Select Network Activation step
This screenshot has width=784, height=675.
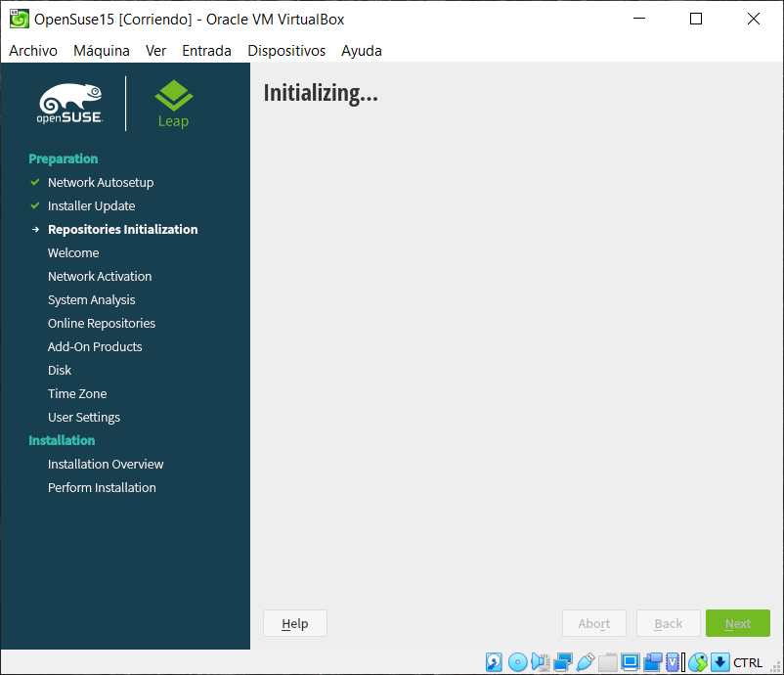[100, 276]
